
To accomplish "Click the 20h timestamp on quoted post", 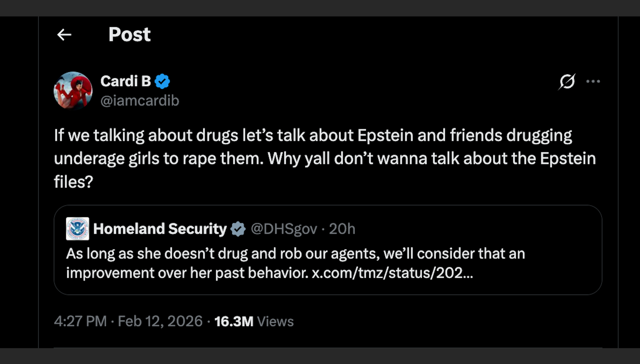I will [342, 229].
